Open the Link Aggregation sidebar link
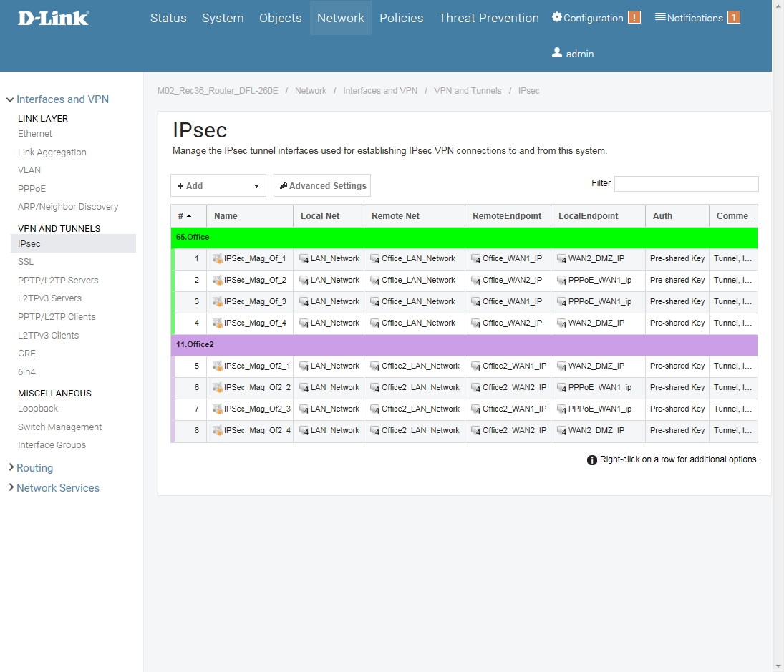 click(x=52, y=152)
